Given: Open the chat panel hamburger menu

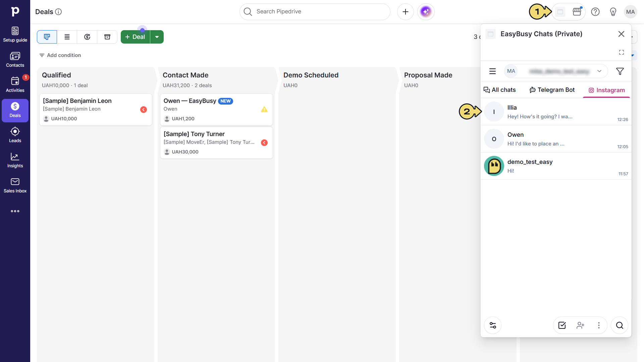Looking at the screenshot, I should point(492,71).
